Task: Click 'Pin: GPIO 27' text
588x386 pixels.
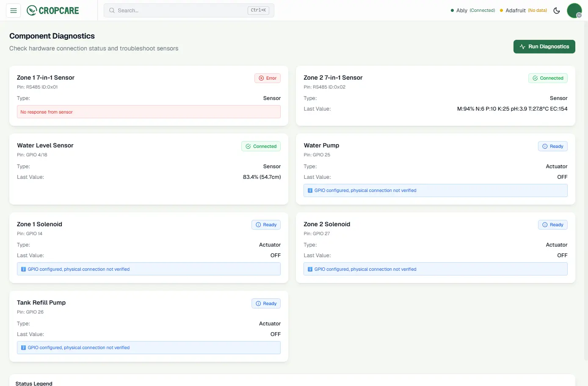Action: tap(317, 234)
